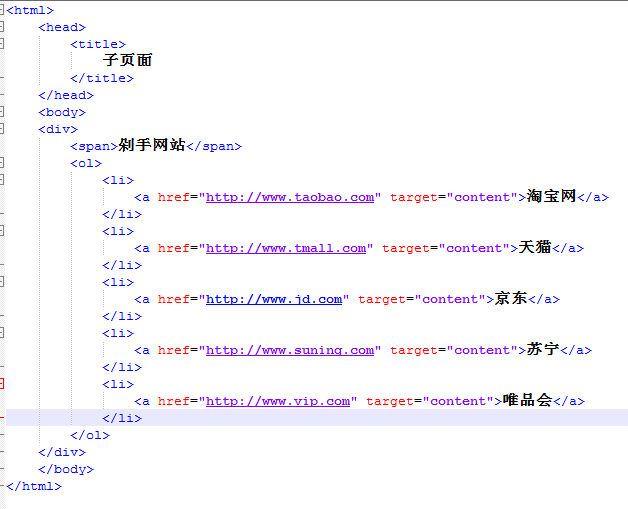Collapse the fold marker beside the <div> tag
The width and height of the screenshot is (628, 509).
(x=1, y=129)
